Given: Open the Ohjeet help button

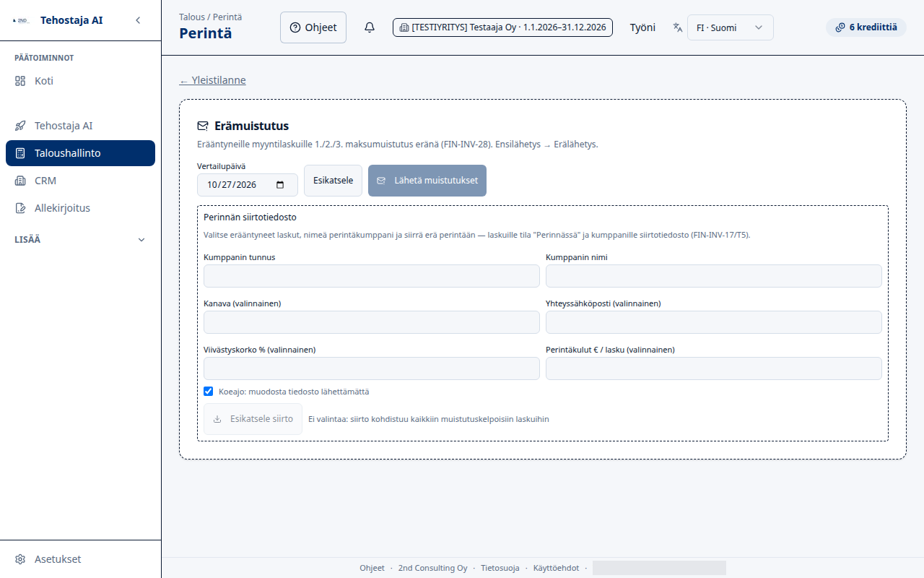Looking at the screenshot, I should click(313, 27).
